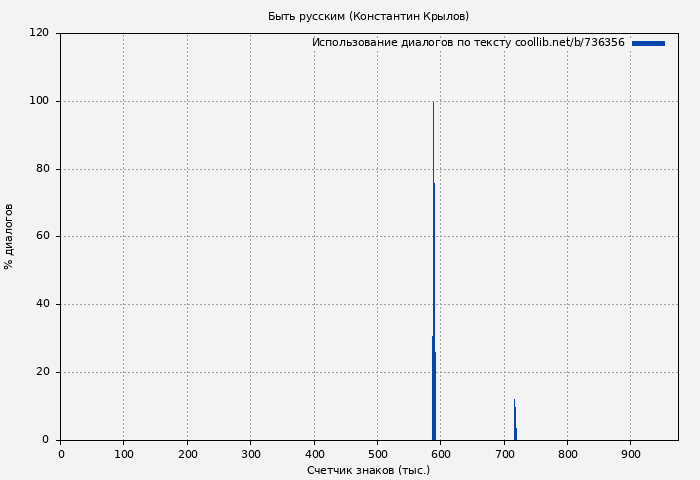
Task: Click the 40 tick on the y-axis
Action: 42,304
